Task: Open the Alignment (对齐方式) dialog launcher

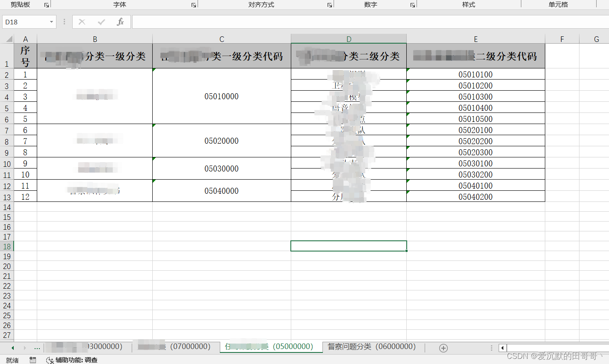Action: (x=329, y=4)
